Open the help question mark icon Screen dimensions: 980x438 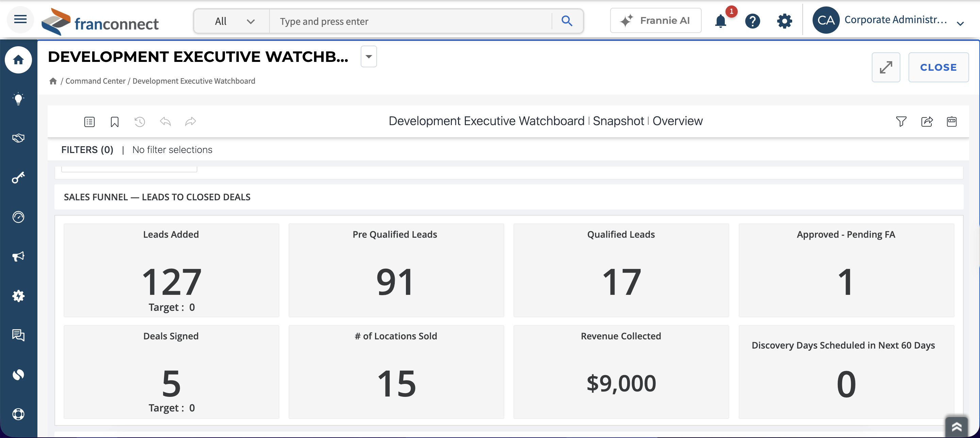click(752, 21)
